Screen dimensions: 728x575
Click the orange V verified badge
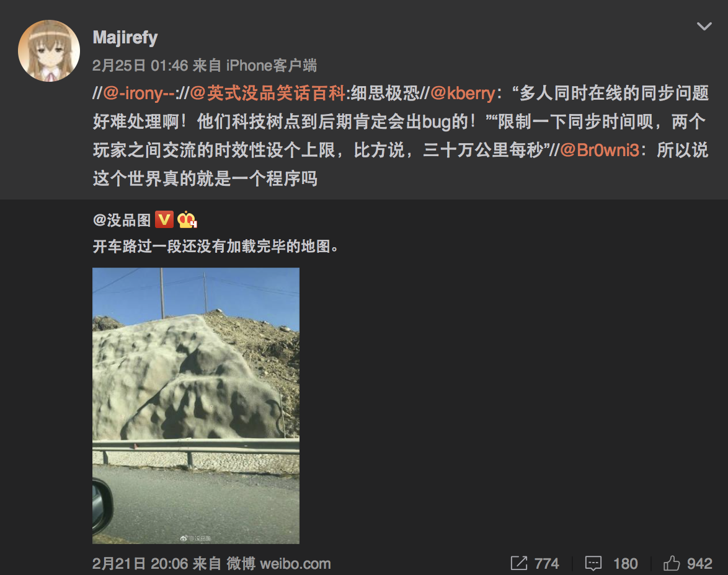point(164,219)
